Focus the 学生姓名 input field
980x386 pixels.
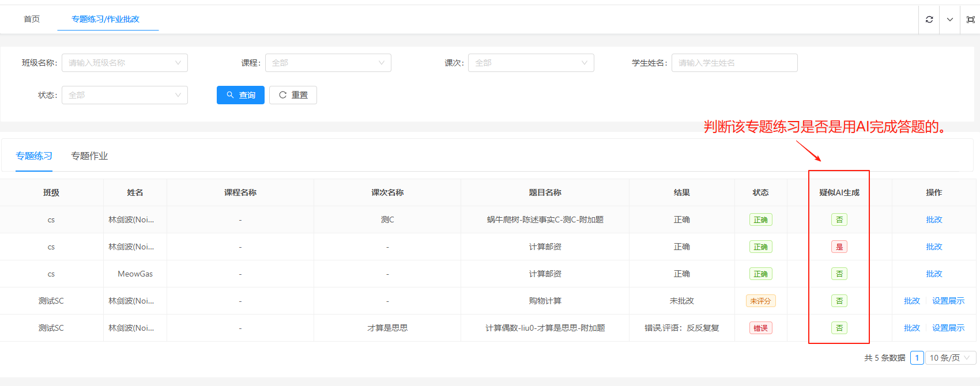(x=734, y=63)
